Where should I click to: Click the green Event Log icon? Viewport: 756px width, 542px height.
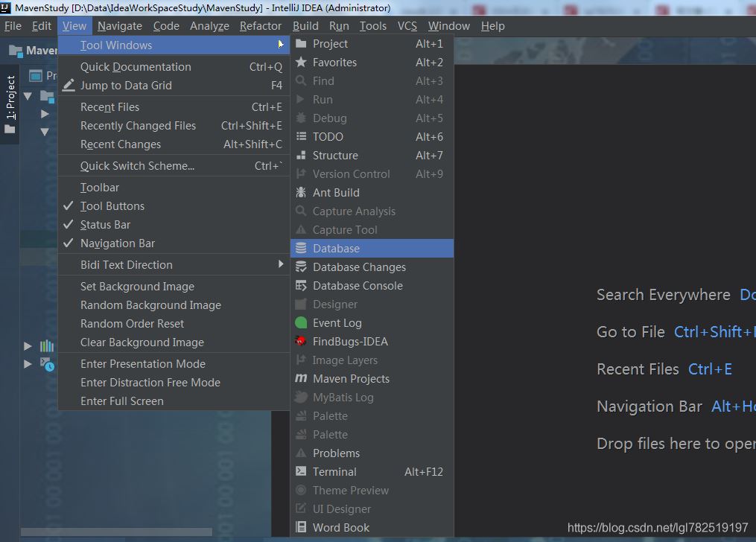point(301,323)
